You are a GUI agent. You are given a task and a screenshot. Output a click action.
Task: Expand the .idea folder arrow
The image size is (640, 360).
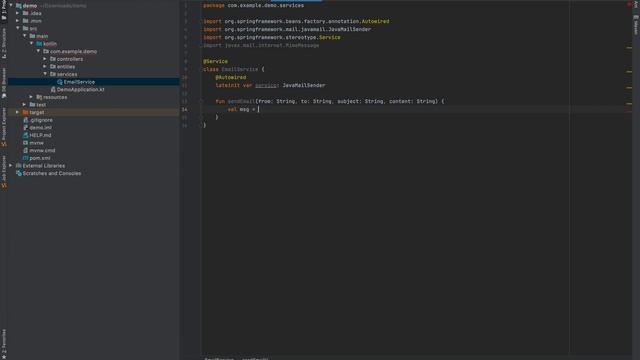tap(18, 13)
